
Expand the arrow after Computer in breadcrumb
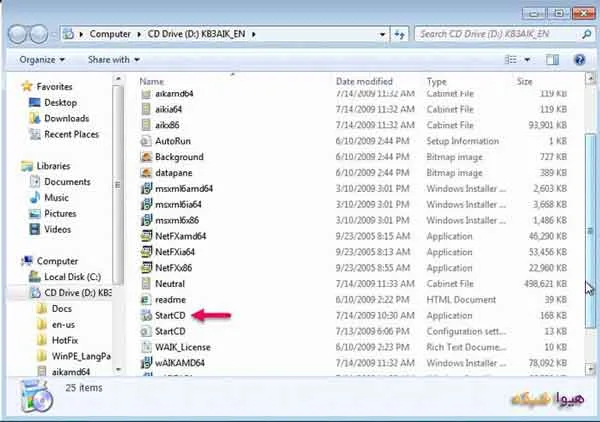(139, 34)
